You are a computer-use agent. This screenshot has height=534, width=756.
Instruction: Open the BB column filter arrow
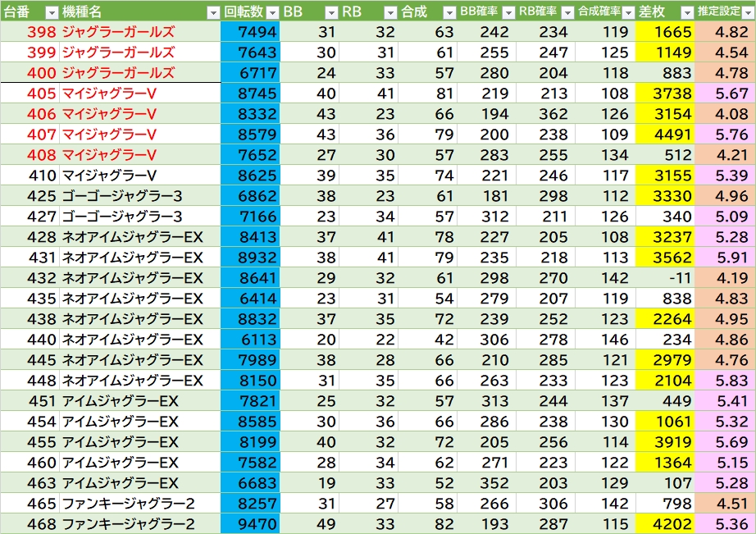point(331,12)
